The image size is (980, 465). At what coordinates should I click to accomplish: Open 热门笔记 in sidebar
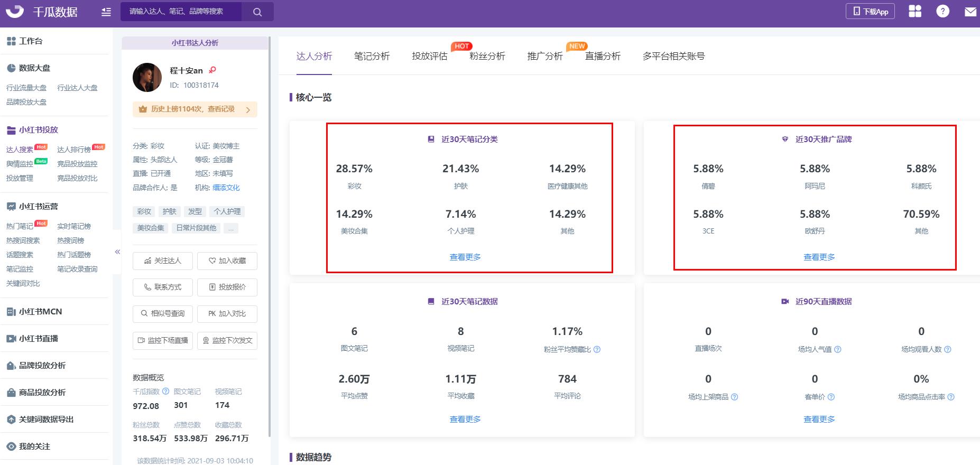[x=20, y=226]
